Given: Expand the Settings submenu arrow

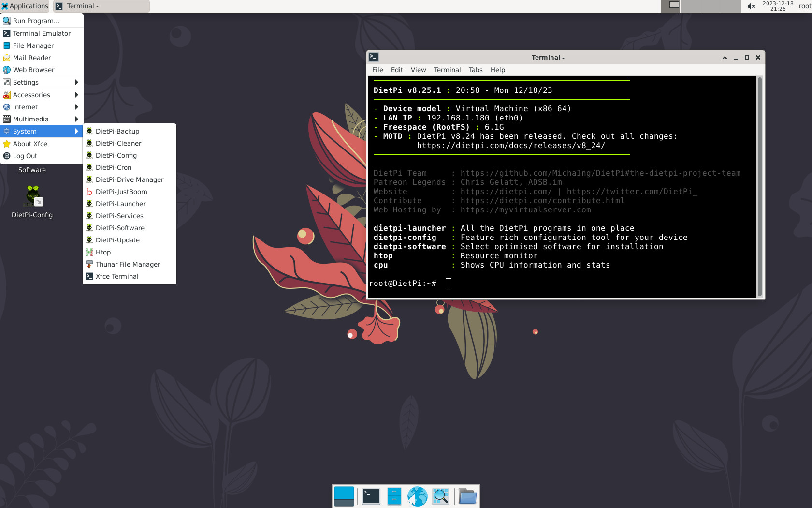Looking at the screenshot, I should click(x=76, y=82).
